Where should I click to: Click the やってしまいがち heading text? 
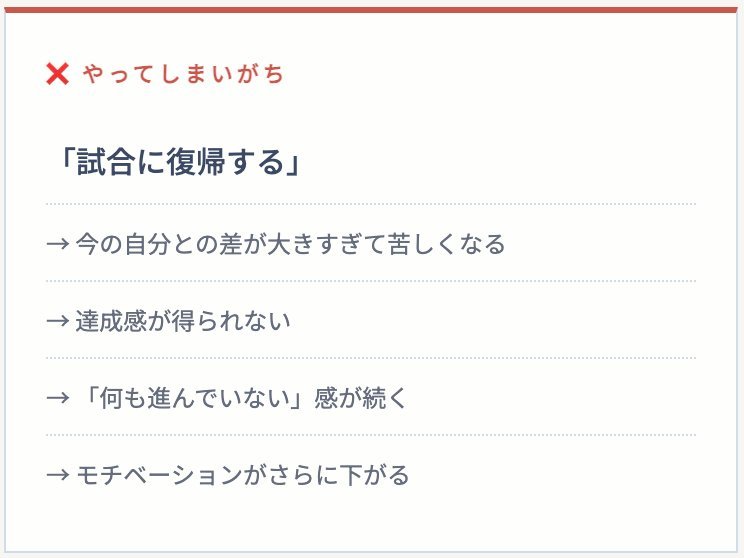[183, 73]
